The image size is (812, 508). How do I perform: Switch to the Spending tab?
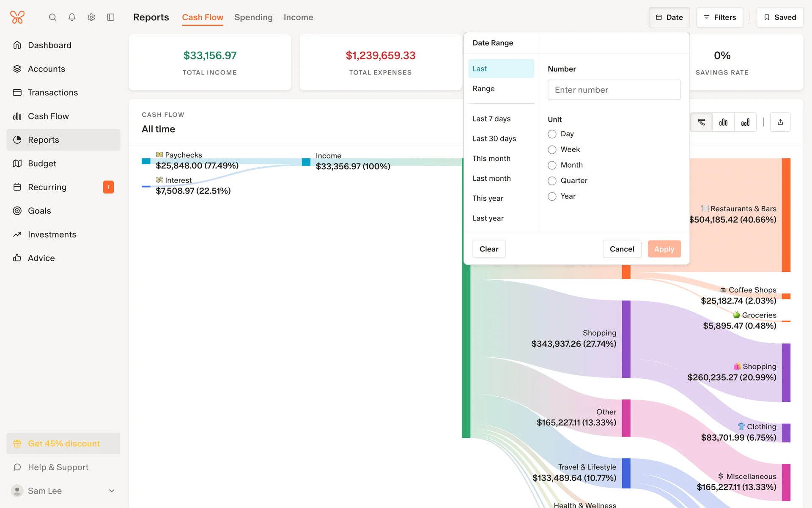coord(253,17)
